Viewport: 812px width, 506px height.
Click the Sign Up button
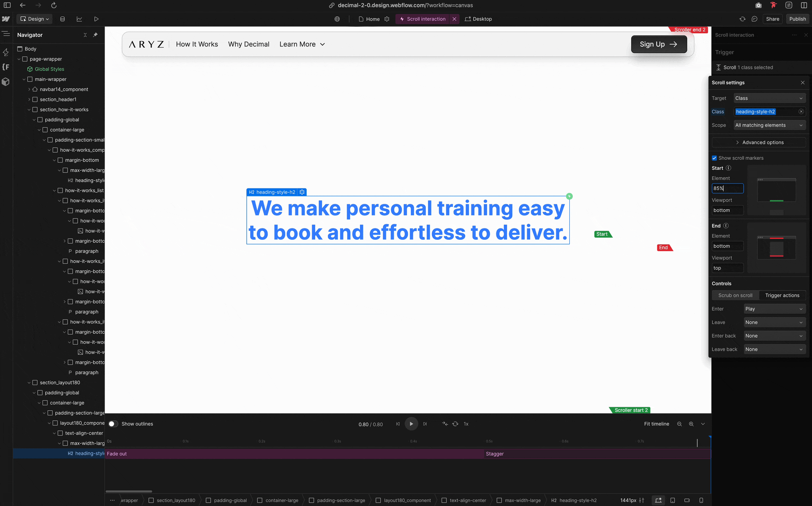[x=659, y=44]
